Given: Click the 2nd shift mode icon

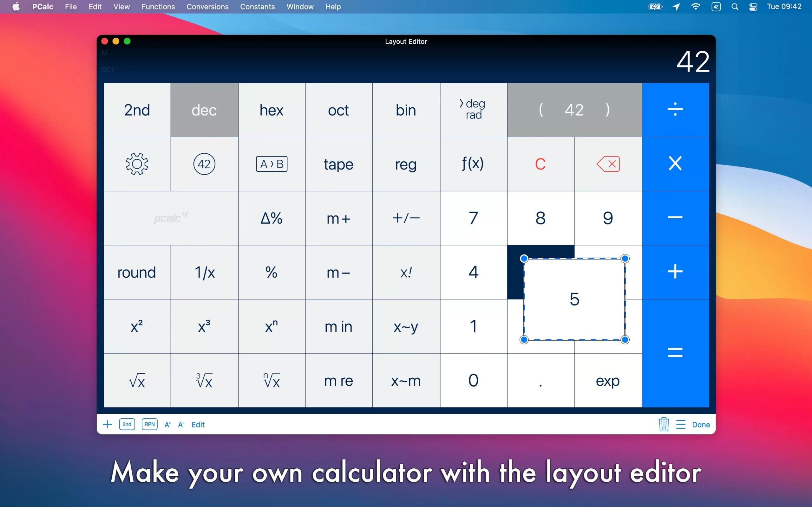Looking at the screenshot, I should [x=127, y=425].
